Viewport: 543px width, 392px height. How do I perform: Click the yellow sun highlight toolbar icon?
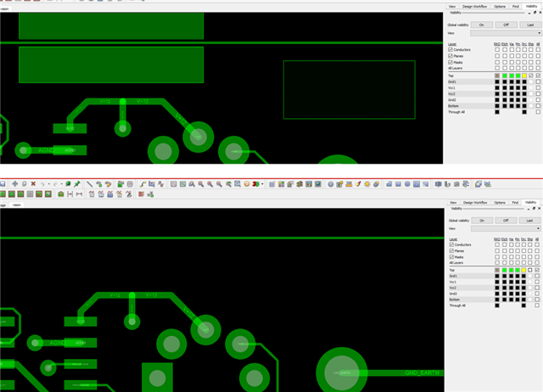[367, 184]
